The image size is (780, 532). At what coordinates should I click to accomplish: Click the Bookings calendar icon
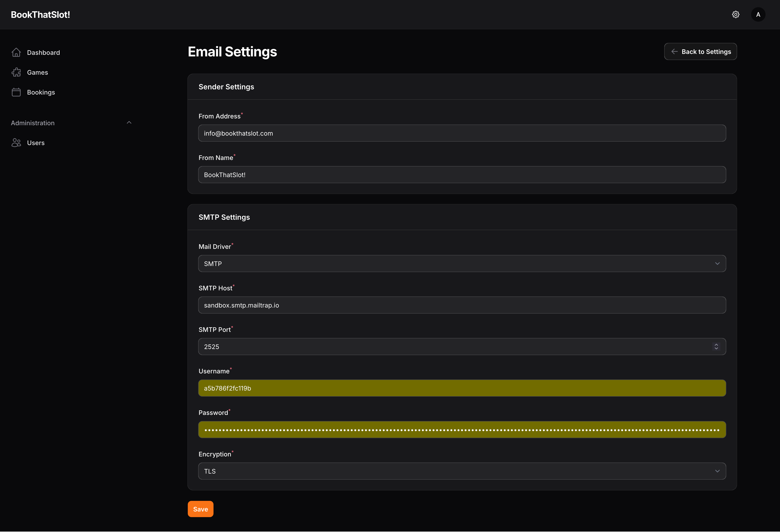point(16,92)
